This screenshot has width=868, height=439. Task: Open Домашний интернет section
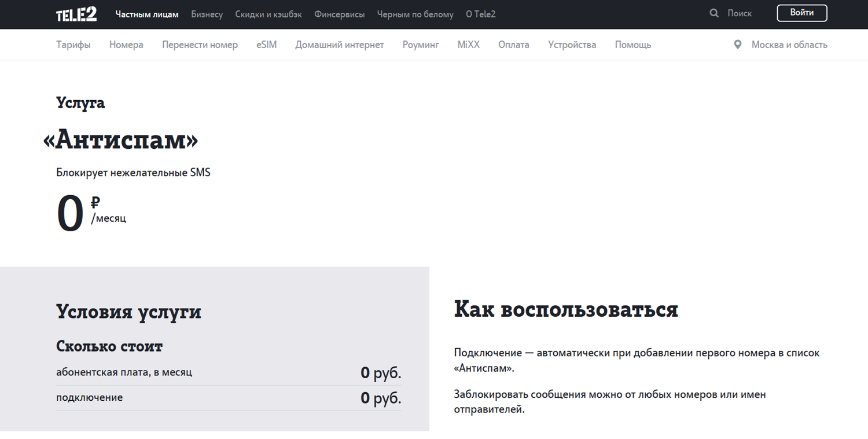coord(340,45)
